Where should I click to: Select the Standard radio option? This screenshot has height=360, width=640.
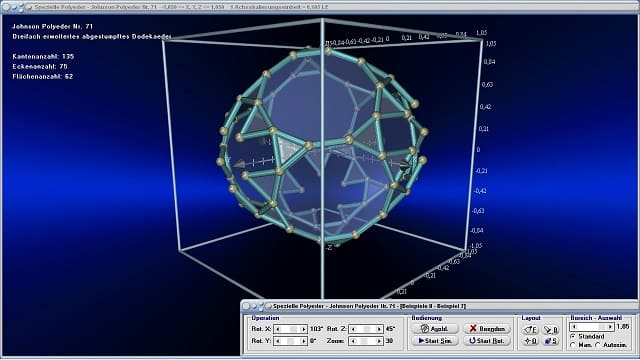(588, 336)
